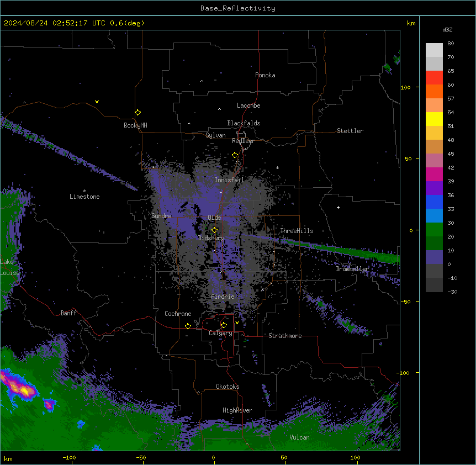Click the Sundre label
Image resolution: width=476 pixels, height=465 pixels.
[161, 216]
